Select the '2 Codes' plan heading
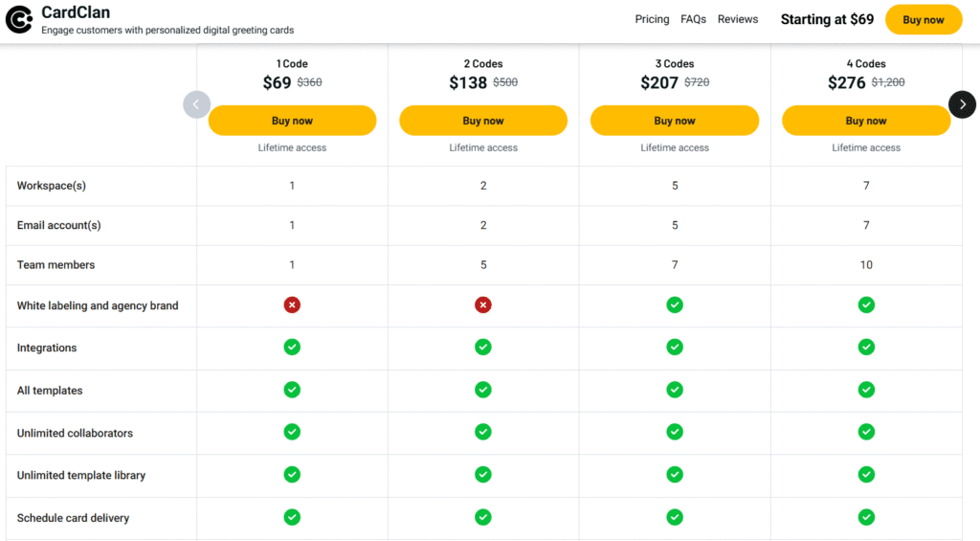Viewport: 980px width, 541px height. [483, 64]
